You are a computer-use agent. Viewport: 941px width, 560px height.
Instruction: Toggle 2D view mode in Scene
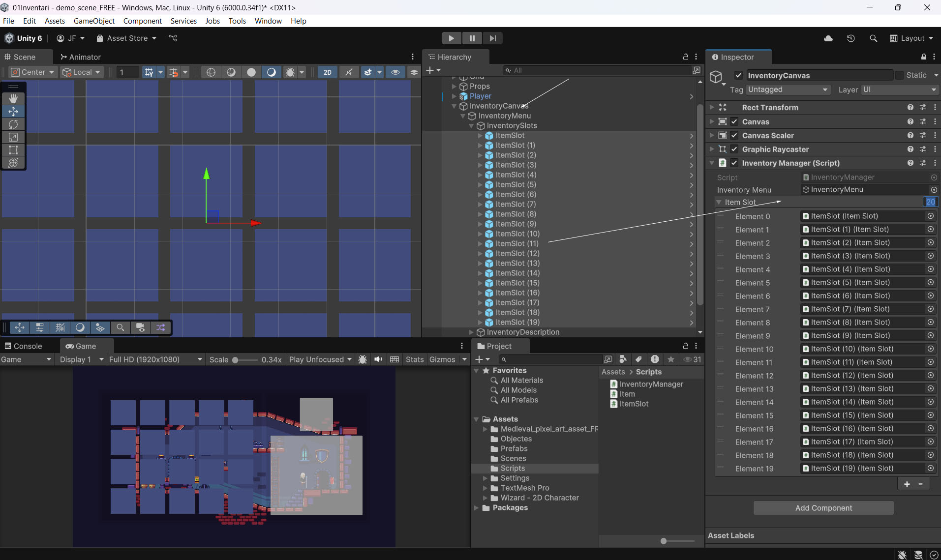(x=327, y=72)
